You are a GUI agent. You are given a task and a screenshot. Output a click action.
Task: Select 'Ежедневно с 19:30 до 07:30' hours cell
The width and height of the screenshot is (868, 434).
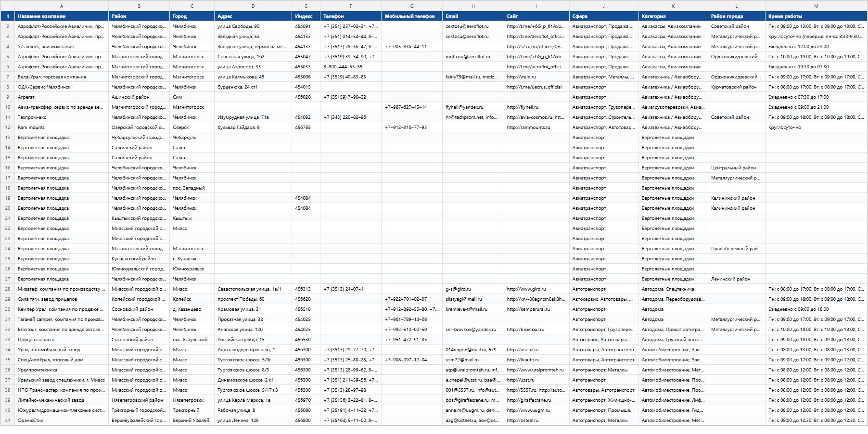(x=816, y=66)
